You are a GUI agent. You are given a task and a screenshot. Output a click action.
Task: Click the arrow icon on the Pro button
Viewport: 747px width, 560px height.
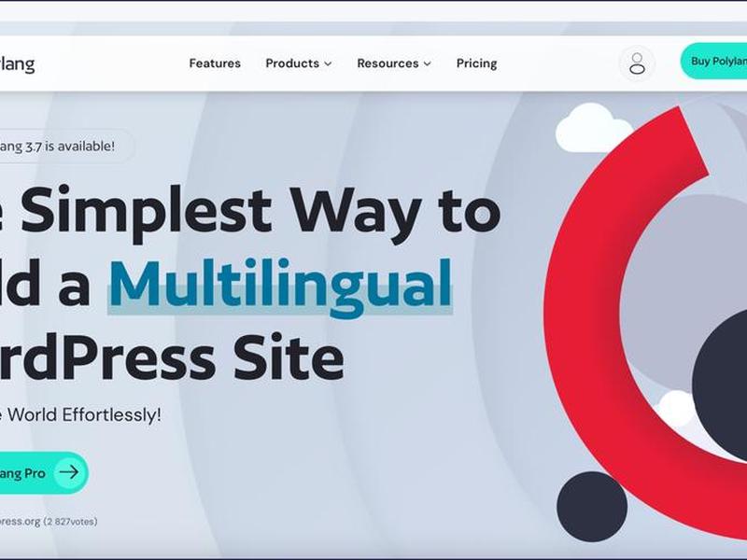click(x=69, y=472)
